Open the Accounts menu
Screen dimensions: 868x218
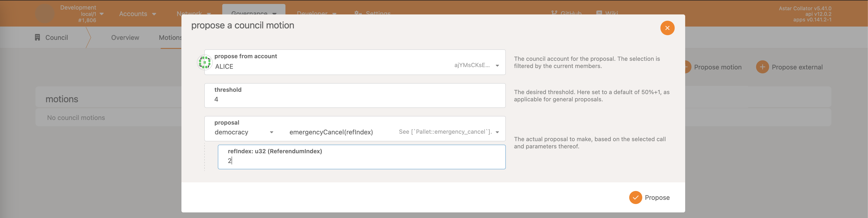pos(137,14)
